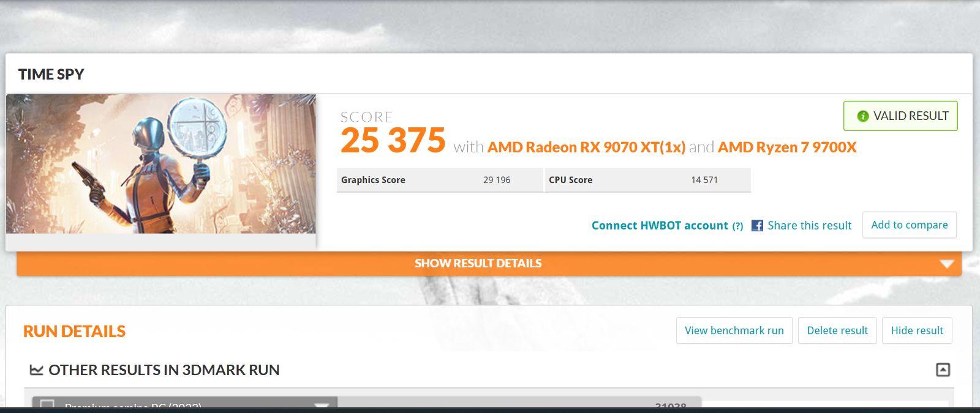980x413 pixels.
Task: Open the AMD Radeon RX 9070 XT link
Action: (586, 147)
